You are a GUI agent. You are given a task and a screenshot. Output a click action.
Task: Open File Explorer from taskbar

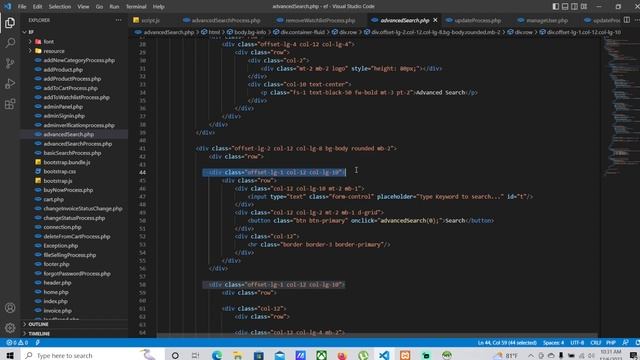238,356
